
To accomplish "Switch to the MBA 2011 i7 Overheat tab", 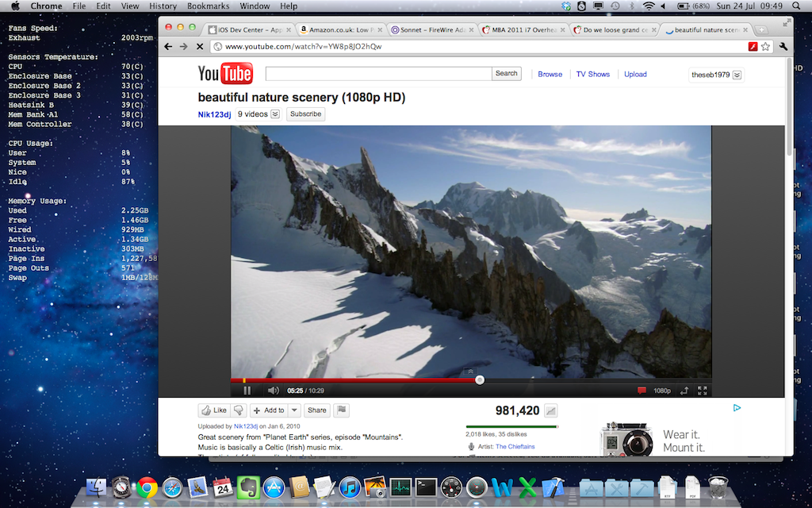I will pyautogui.click(x=523, y=30).
